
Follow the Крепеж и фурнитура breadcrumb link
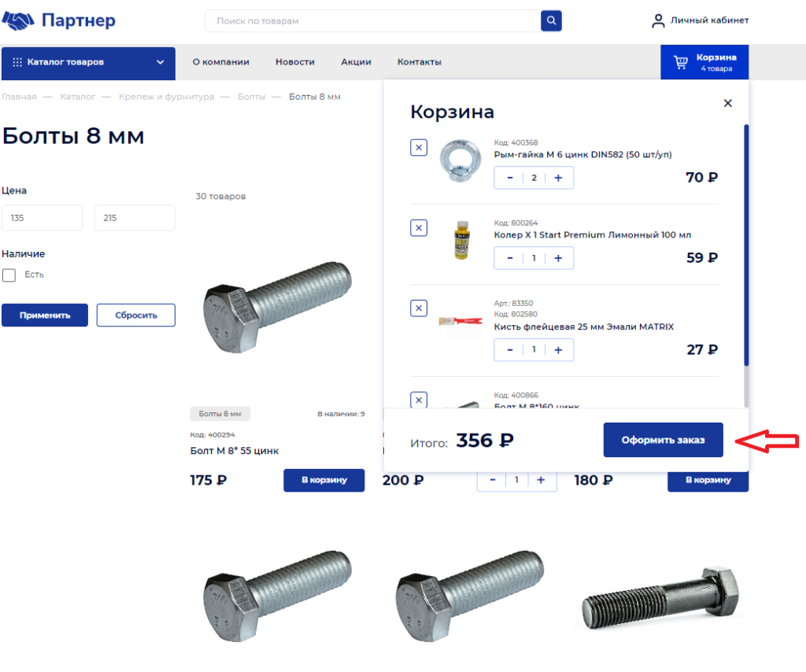pos(166,97)
